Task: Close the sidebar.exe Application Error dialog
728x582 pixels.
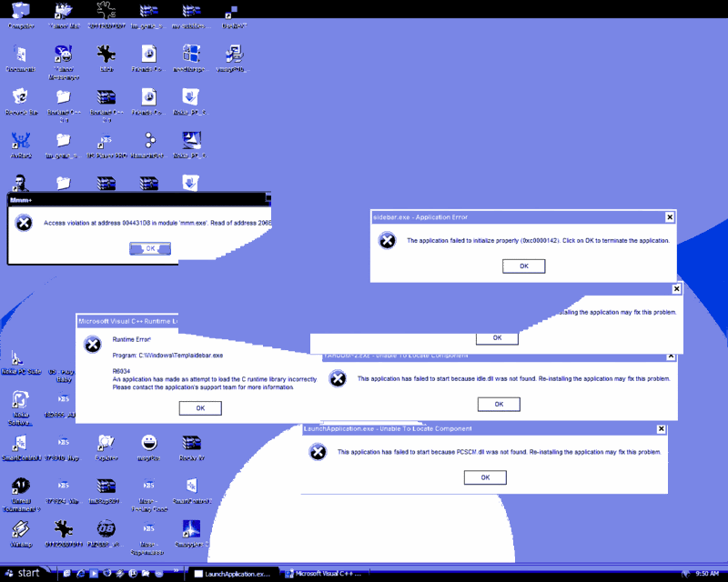Action: click(x=670, y=217)
